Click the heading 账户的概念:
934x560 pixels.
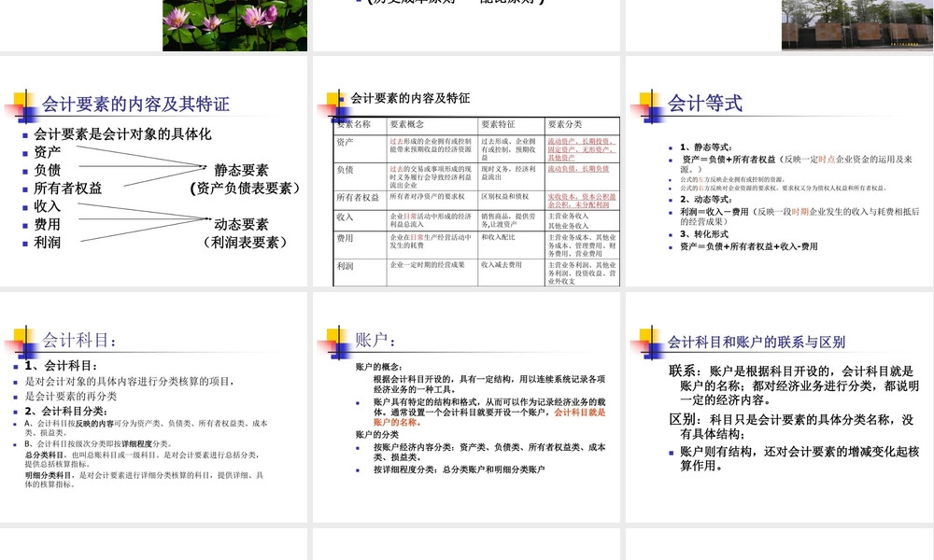[x=379, y=367]
